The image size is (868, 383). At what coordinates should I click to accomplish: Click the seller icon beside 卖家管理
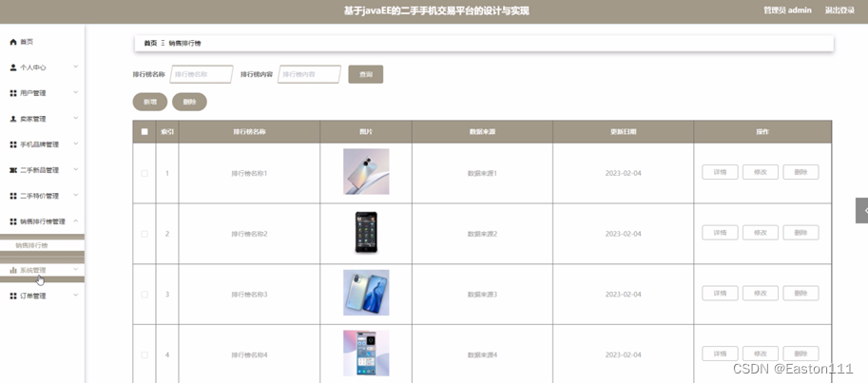point(13,119)
